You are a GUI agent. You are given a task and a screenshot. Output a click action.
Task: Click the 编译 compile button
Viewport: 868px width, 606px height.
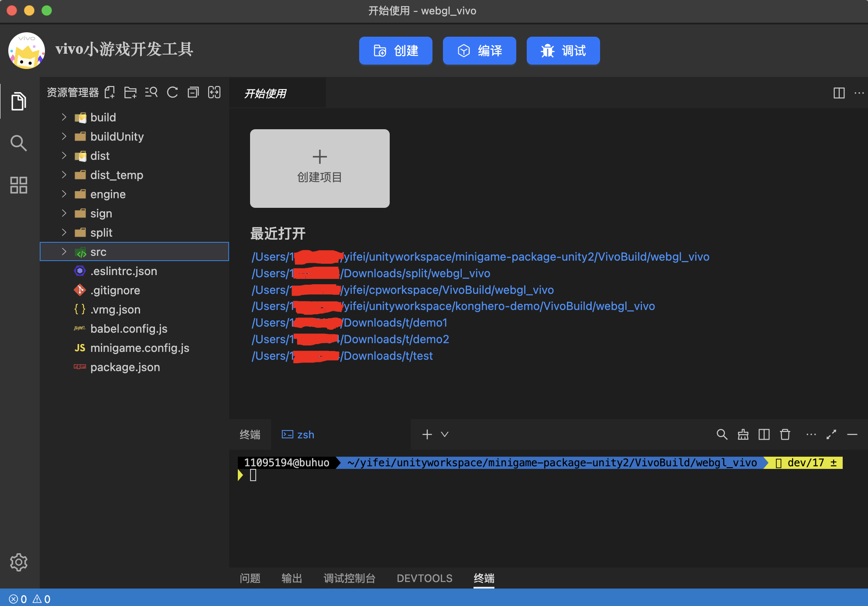pyautogui.click(x=479, y=51)
